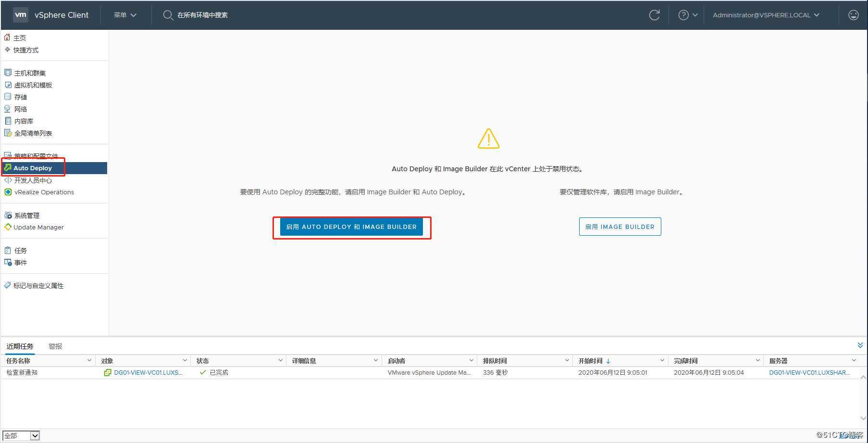Click the Shortcuts icon in sidebar
The width and height of the screenshot is (868, 443).
7,50
